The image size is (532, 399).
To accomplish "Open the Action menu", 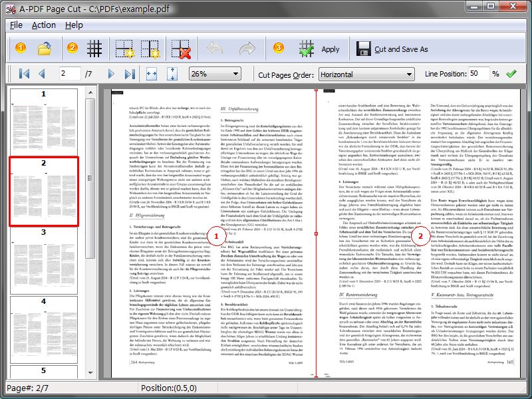I will 43,25.
